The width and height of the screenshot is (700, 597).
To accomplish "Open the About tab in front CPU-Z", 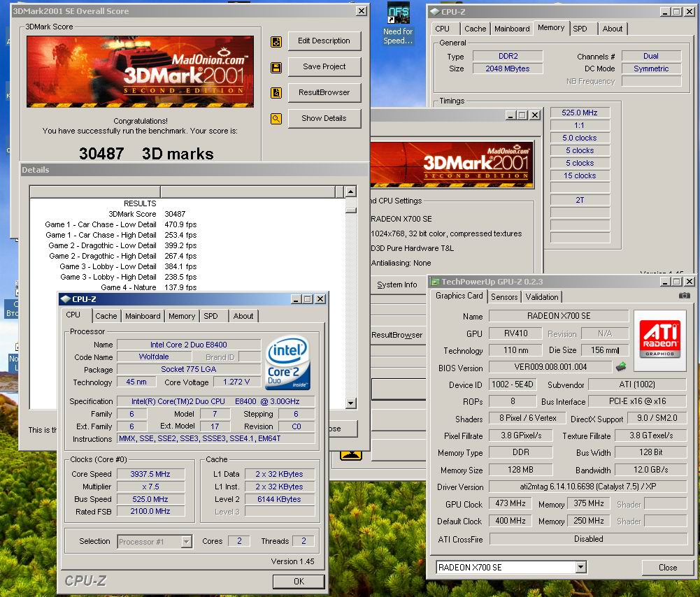I will tap(243, 316).
